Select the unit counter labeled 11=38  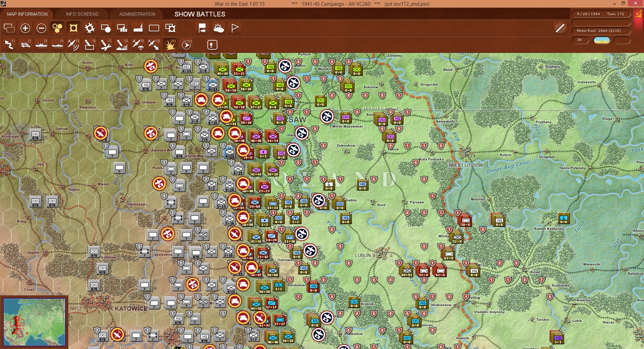click(x=289, y=237)
